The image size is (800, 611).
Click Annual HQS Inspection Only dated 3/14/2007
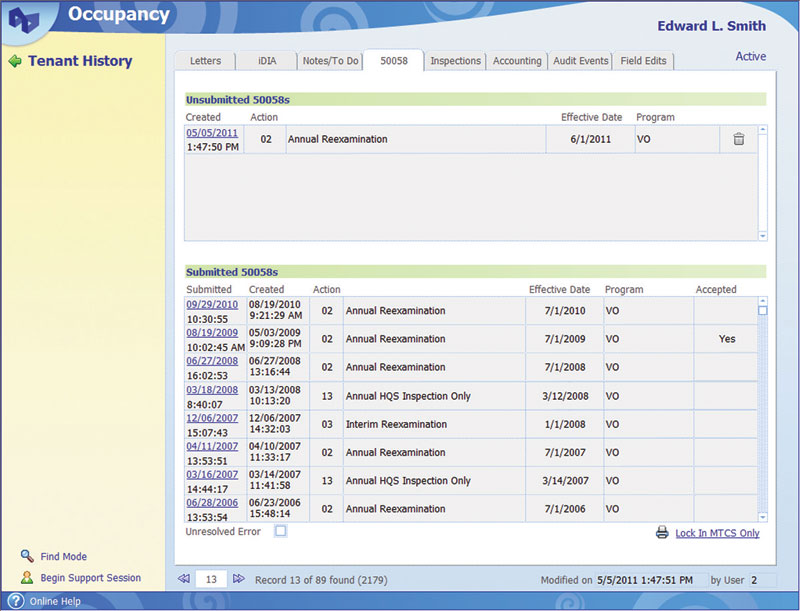[434, 480]
